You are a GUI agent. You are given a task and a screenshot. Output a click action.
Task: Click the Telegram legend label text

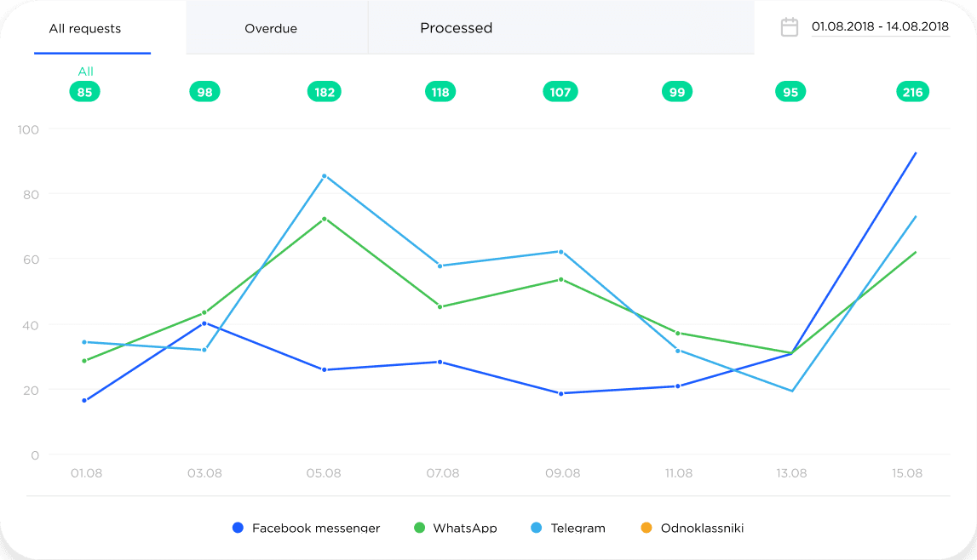[x=580, y=528]
